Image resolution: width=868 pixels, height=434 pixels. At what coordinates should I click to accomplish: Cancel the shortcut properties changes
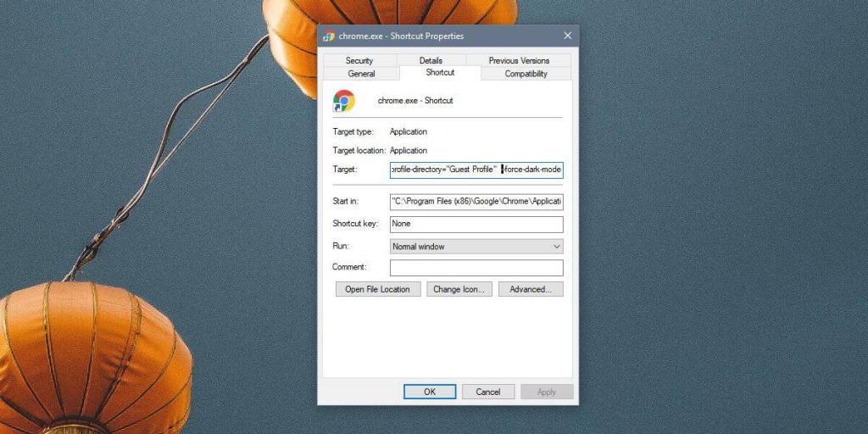[x=488, y=392]
